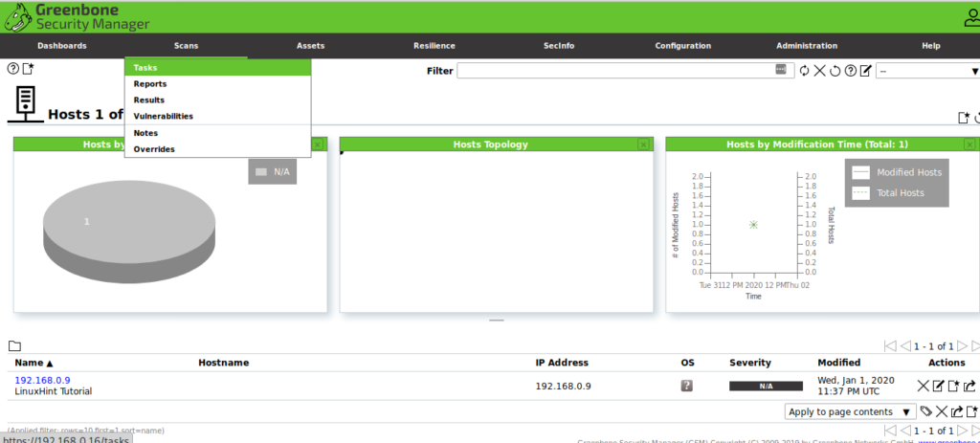Click the Remove Filter X icon

point(819,71)
